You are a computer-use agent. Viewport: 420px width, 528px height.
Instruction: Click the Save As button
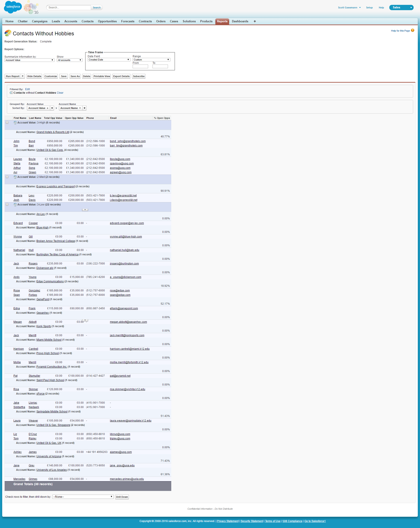75,76
